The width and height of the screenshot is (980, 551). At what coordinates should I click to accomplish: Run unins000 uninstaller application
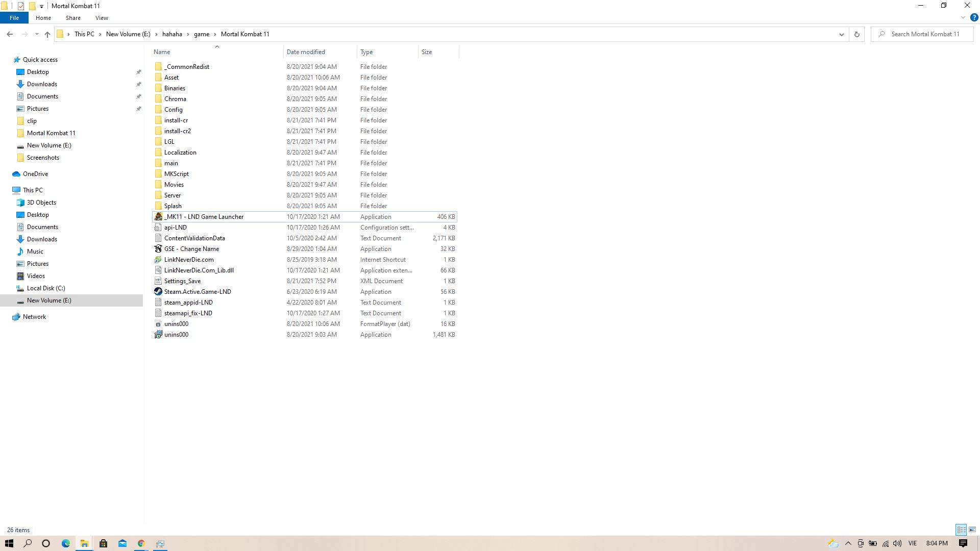(x=176, y=334)
